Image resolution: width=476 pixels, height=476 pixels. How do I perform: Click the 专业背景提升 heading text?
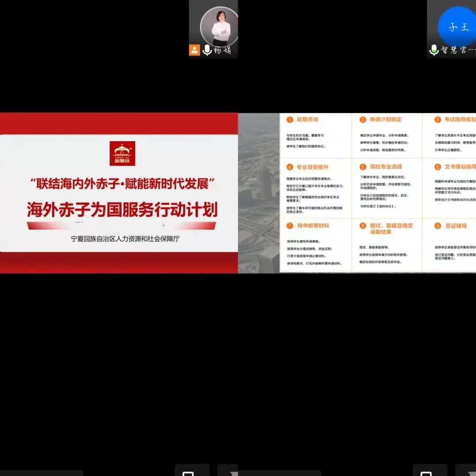pos(312,167)
